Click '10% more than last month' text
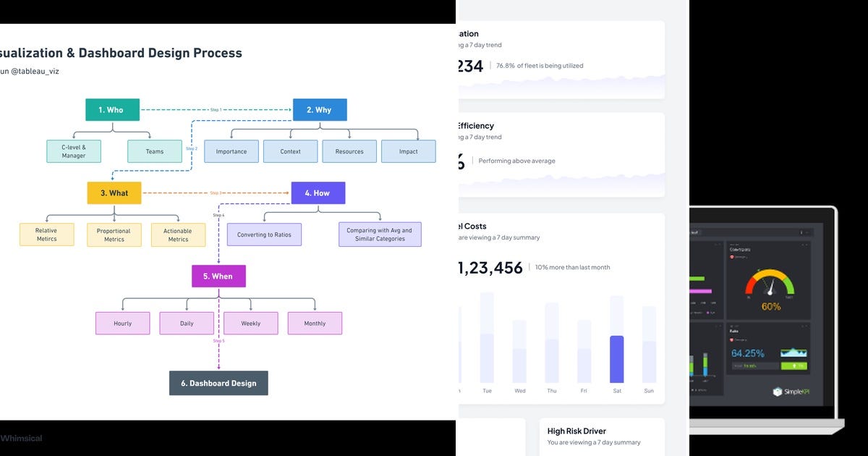 tap(572, 268)
